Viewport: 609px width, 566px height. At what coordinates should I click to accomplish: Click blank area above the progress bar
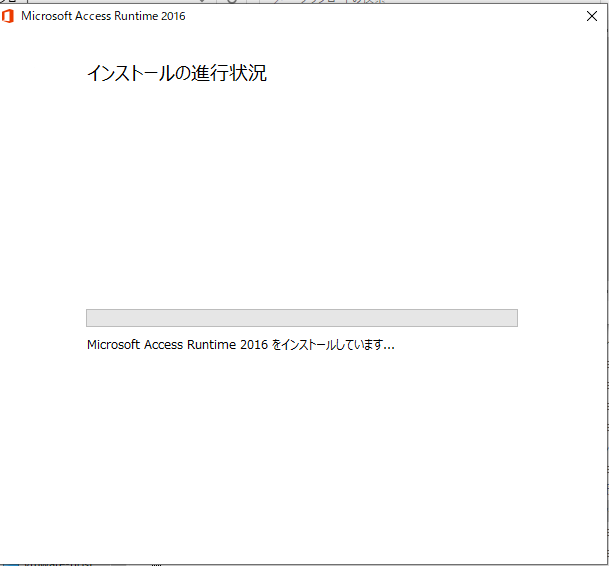(300, 200)
